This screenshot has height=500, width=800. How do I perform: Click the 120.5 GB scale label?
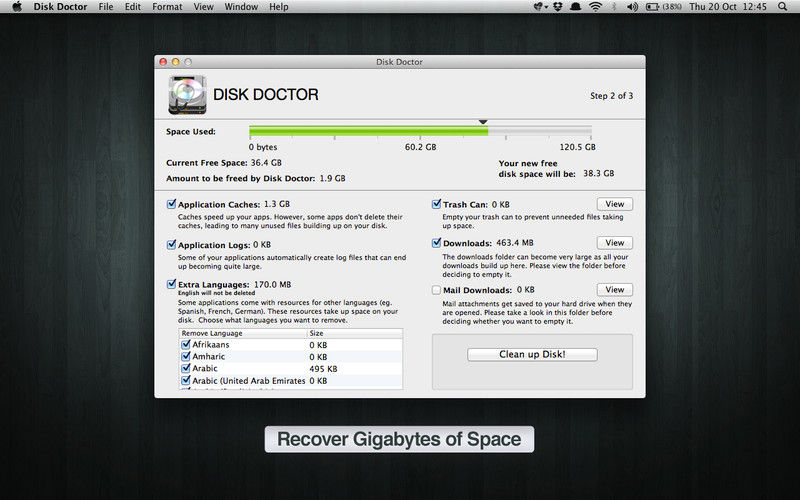coord(578,147)
